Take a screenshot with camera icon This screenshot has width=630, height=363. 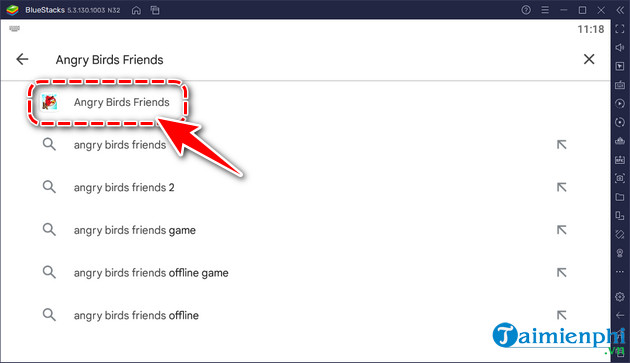point(620,178)
